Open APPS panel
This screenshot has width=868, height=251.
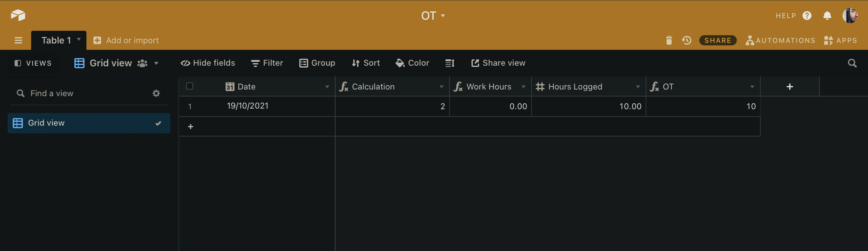[x=840, y=40]
